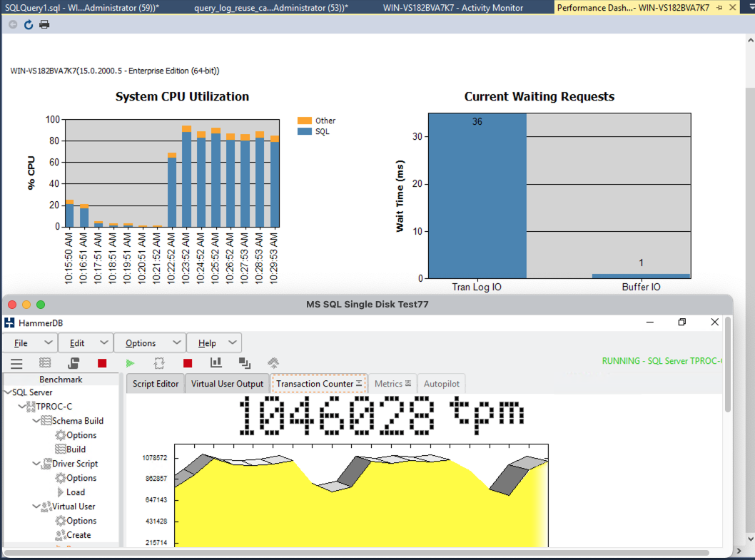Open the Metrics tab in HammerDB

[x=392, y=384]
